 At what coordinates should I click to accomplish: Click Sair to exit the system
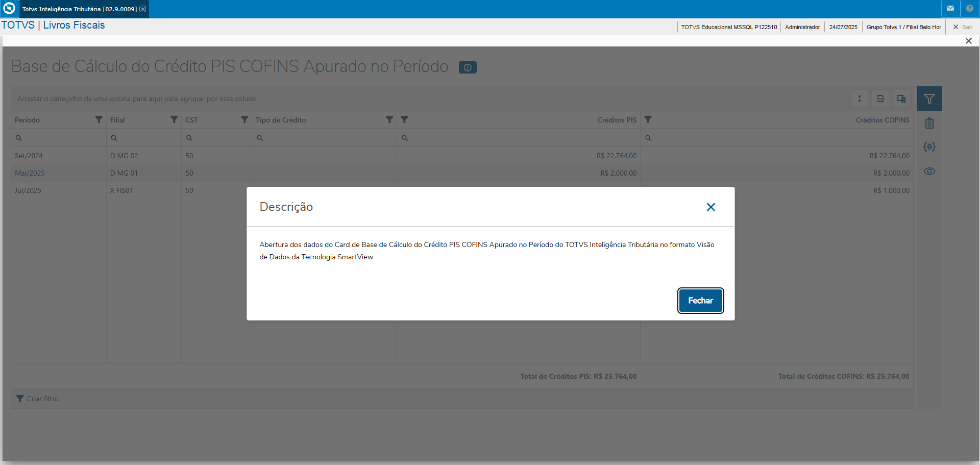point(963,27)
